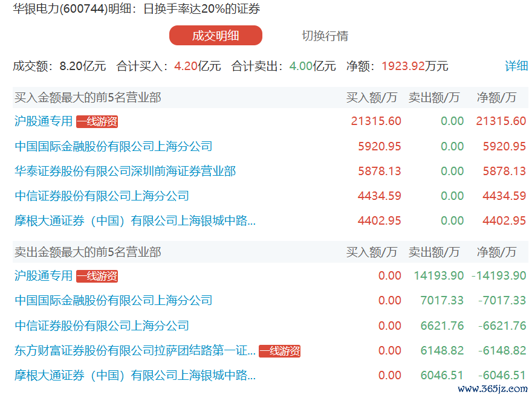Click the 买入额/万 column header in the buy table
The image size is (532, 398).
point(372,98)
